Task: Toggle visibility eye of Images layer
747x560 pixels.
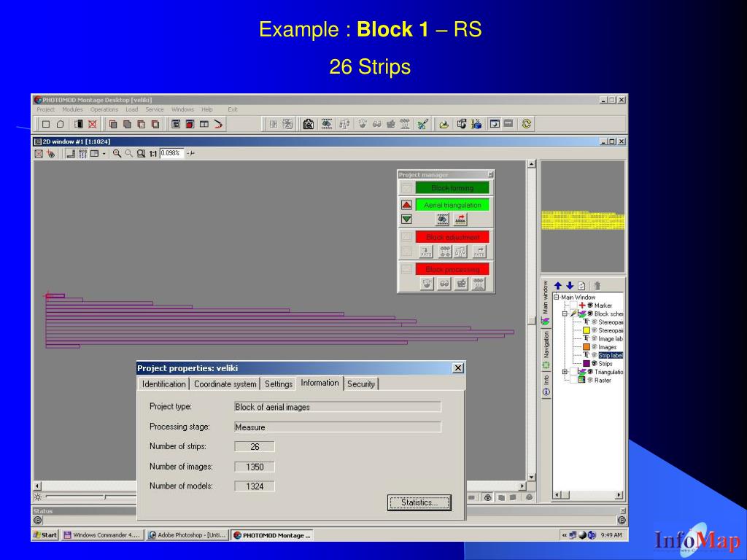Action: [x=594, y=347]
